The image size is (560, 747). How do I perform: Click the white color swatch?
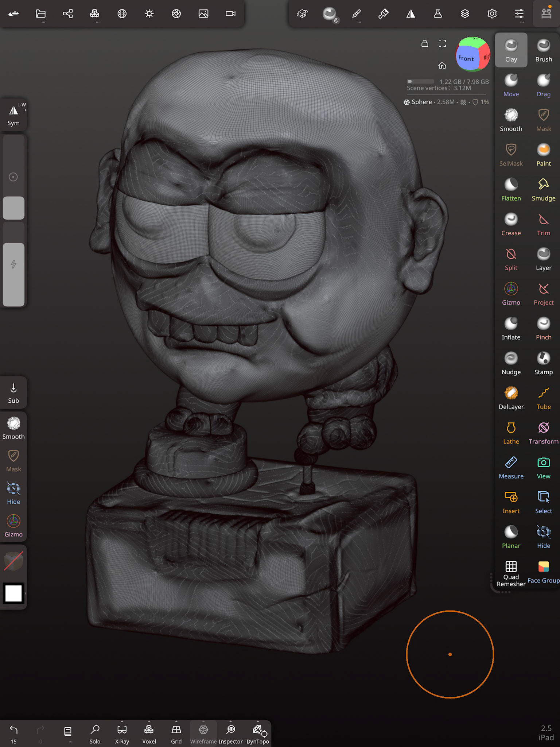[x=13, y=593]
